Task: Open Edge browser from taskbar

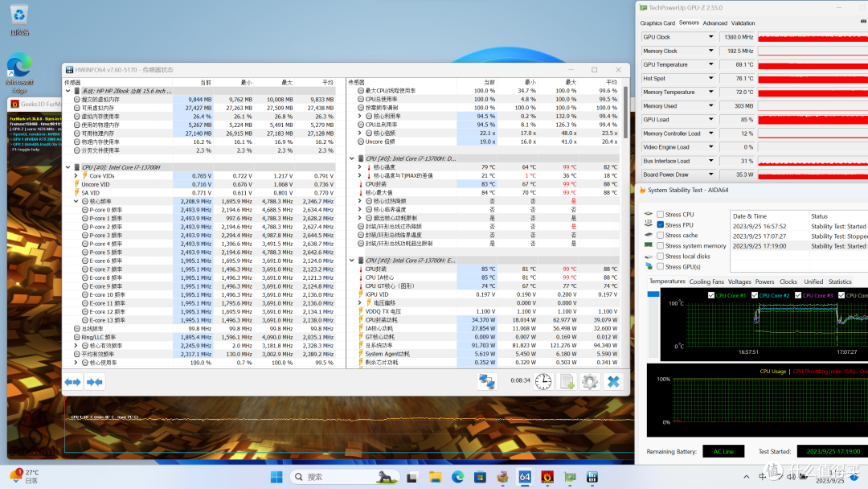Action: pos(457,477)
